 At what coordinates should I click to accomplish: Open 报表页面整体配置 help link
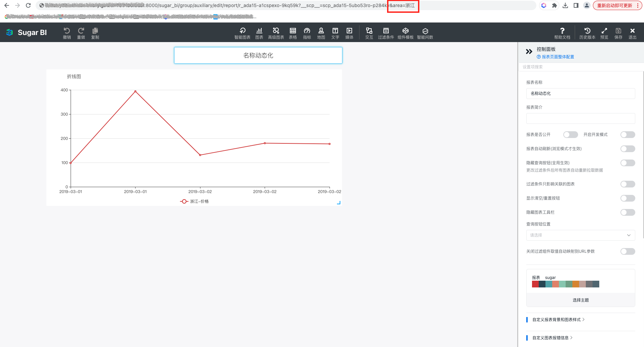(x=556, y=57)
